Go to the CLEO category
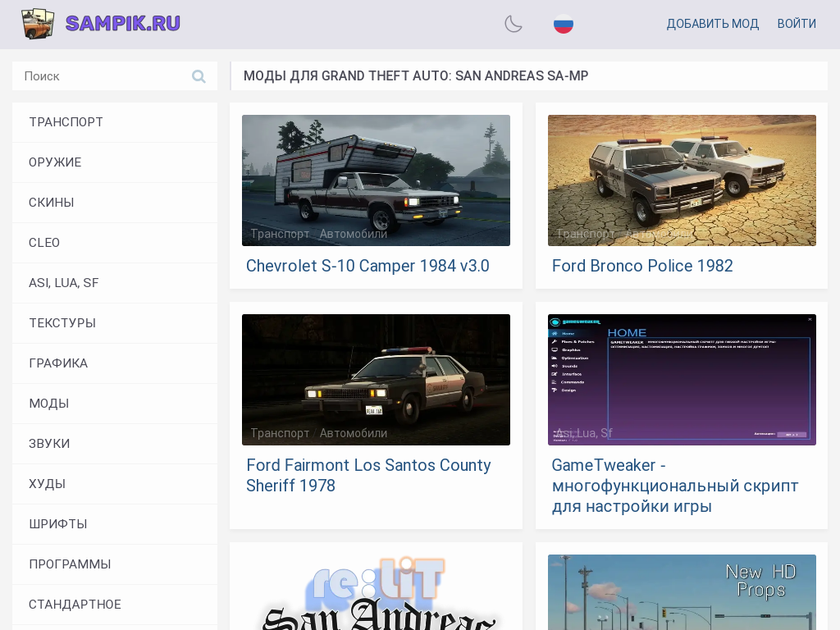Image resolution: width=840 pixels, height=630 pixels. coord(115,243)
